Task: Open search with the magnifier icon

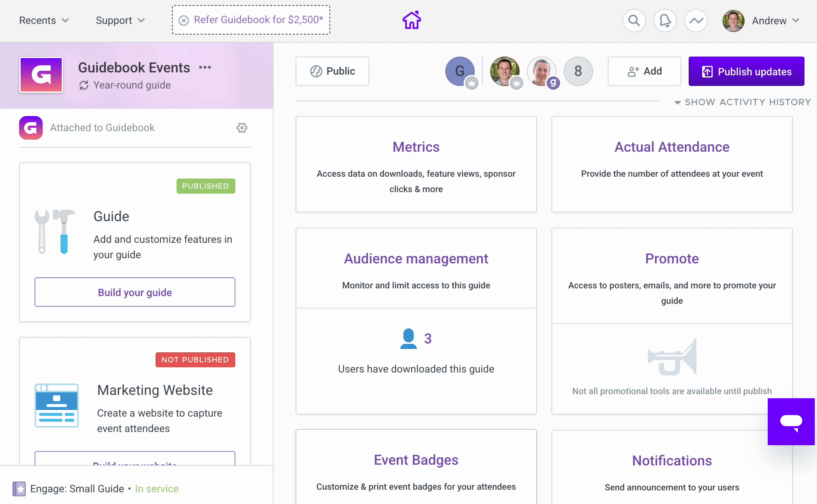Action: pyautogui.click(x=634, y=21)
